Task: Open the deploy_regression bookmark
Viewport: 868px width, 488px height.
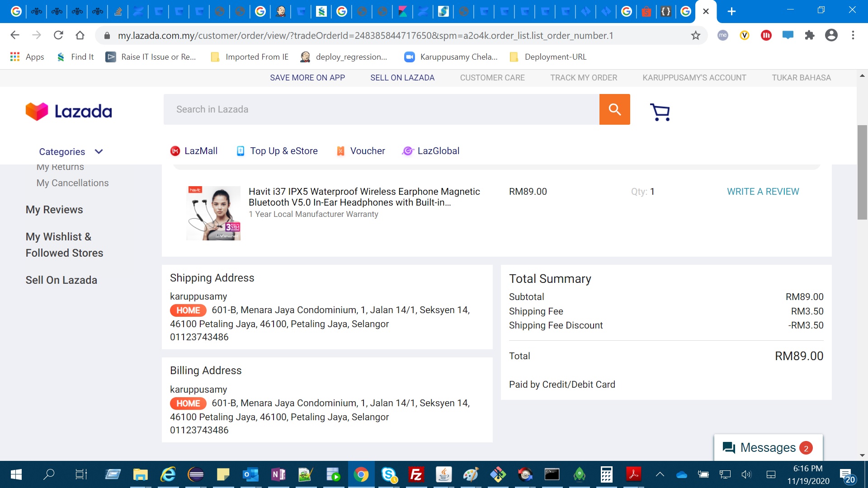Action: 344,56
